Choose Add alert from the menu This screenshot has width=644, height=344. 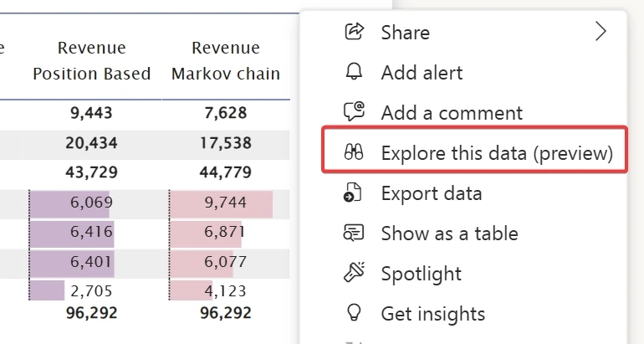pyautogui.click(x=422, y=72)
